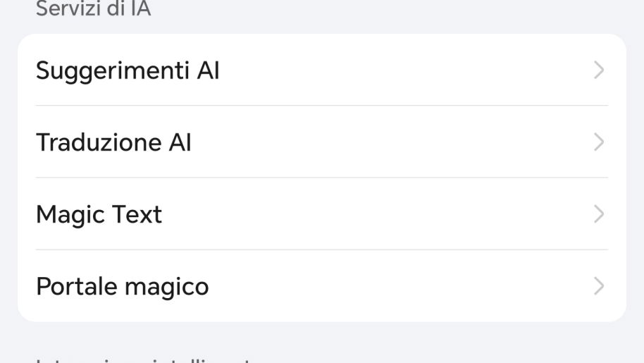644x363 pixels.
Task: Tap the chevron beside Magic Text
Action: (599, 214)
